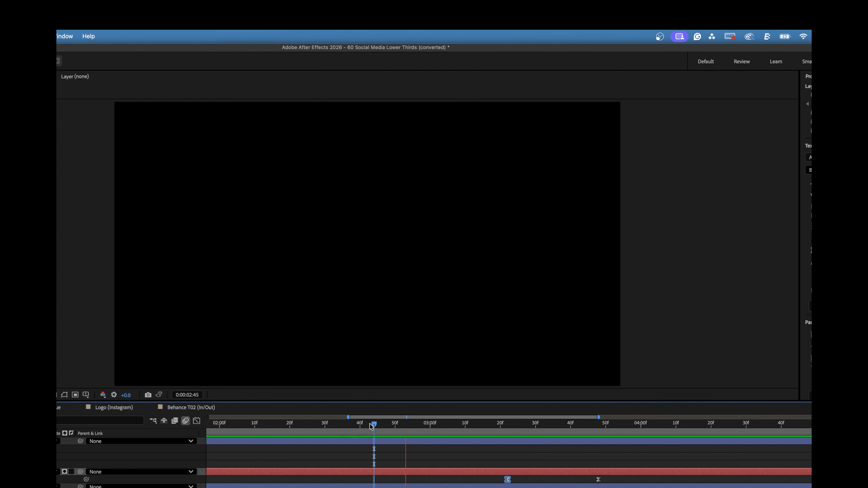Open the show channel RGB circles menu

tap(103, 394)
